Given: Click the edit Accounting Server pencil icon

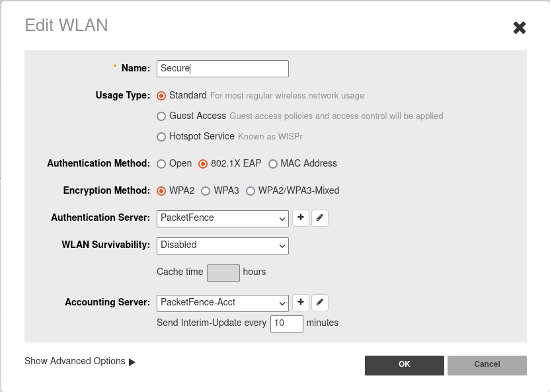Looking at the screenshot, I should [x=320, y=303].
